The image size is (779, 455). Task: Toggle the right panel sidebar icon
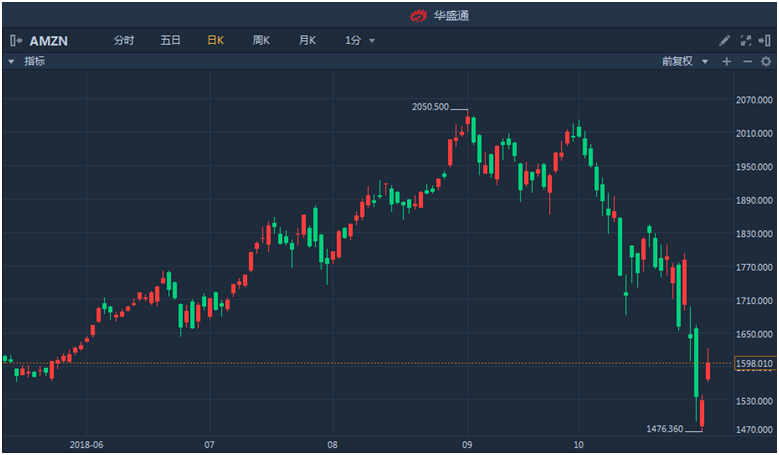pyautogui.click(x=765, y=41)
